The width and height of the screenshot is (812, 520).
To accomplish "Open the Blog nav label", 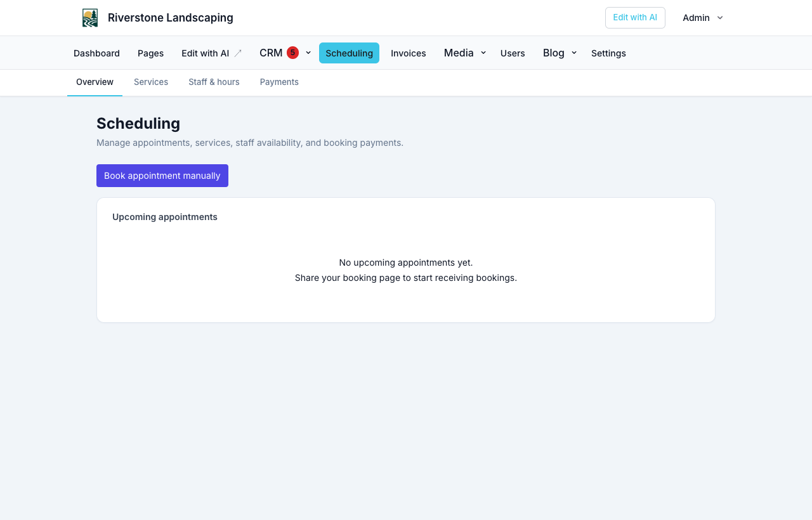I will coord(554,53).
